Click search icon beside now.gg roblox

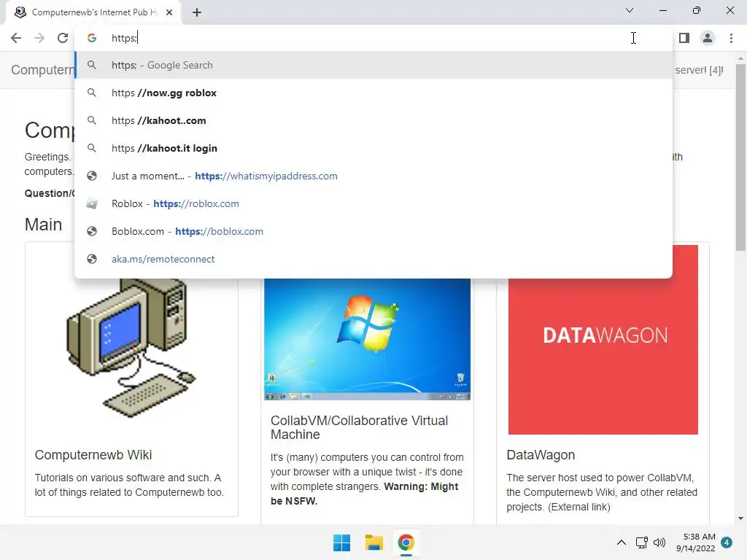(92, 93)
